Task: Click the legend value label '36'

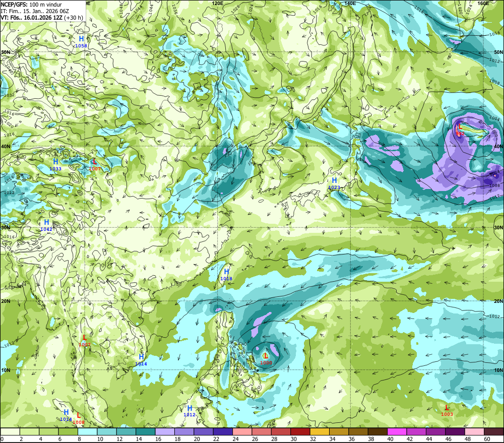Action: (x=352, y=439)
